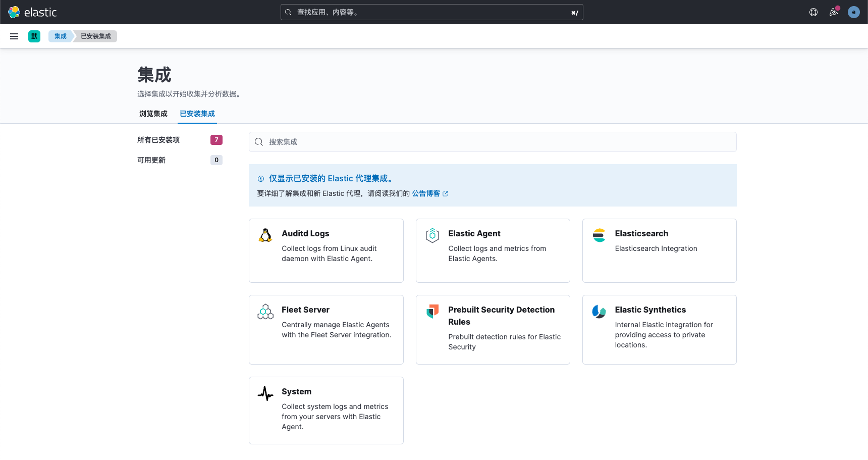This screenshot has width=868, height=460.
Task: Click the magnifier icon in global search
Action: click(288, 12)
